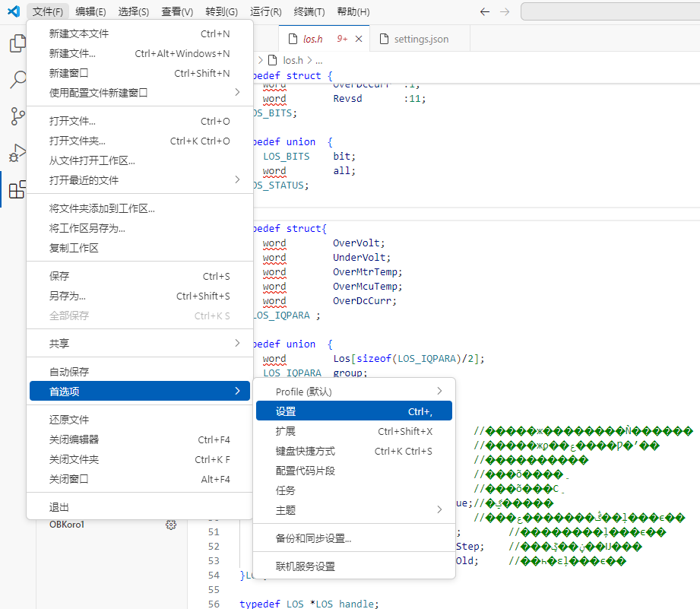
Task: Choose 关闭文件夹 menu entry
Action: click(x=140, y=459)
